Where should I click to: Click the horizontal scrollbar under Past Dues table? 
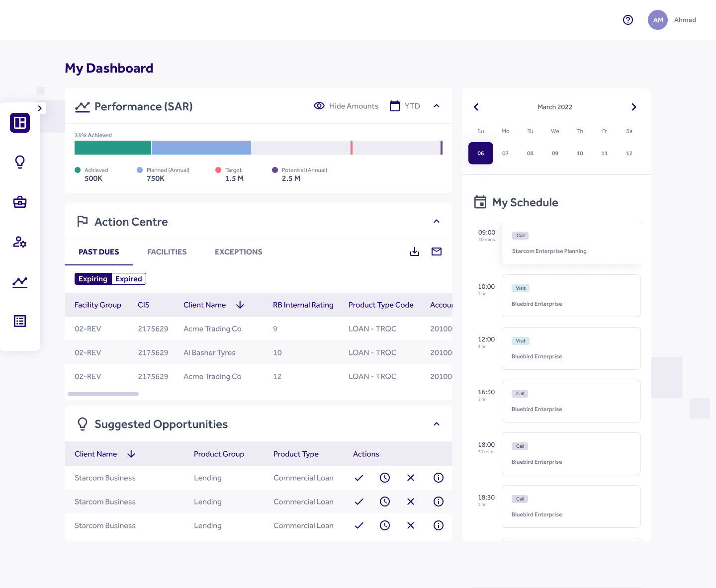(103, 394)
